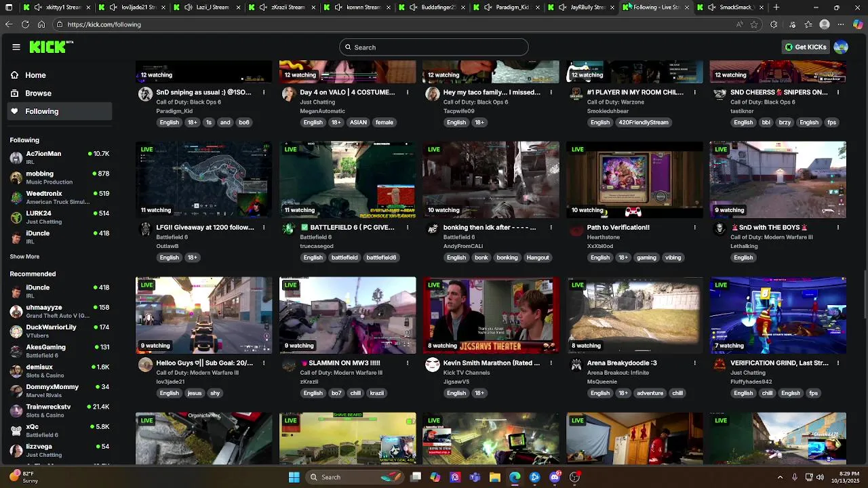868x488 pixels.
Task: Click the Following heart icon
Action: point(14,111)
